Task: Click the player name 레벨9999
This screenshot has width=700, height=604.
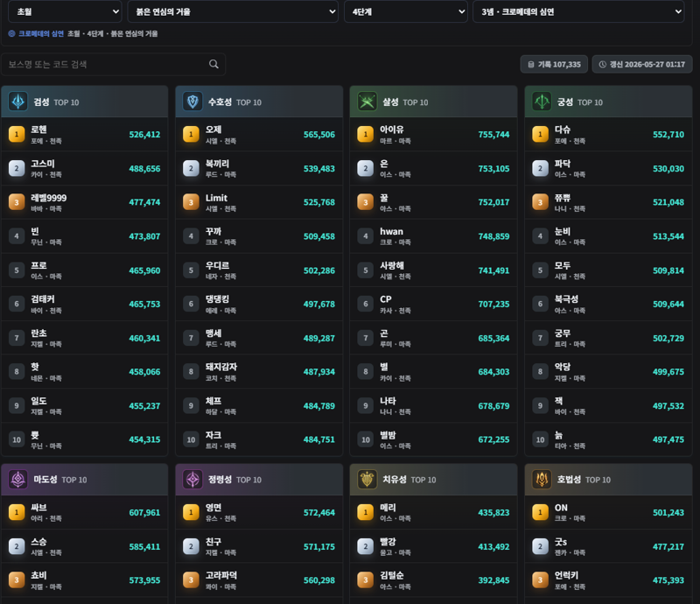Action: coord(49,198)
